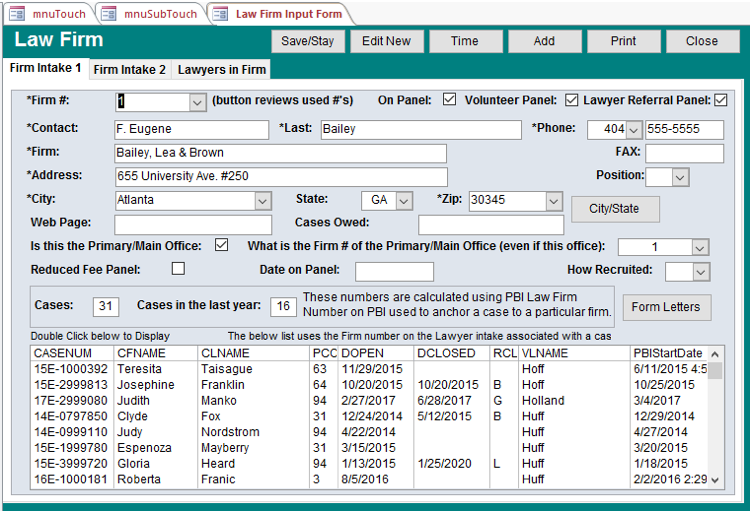
Task: Click the City/State lookup button
Action: point(615,209)
